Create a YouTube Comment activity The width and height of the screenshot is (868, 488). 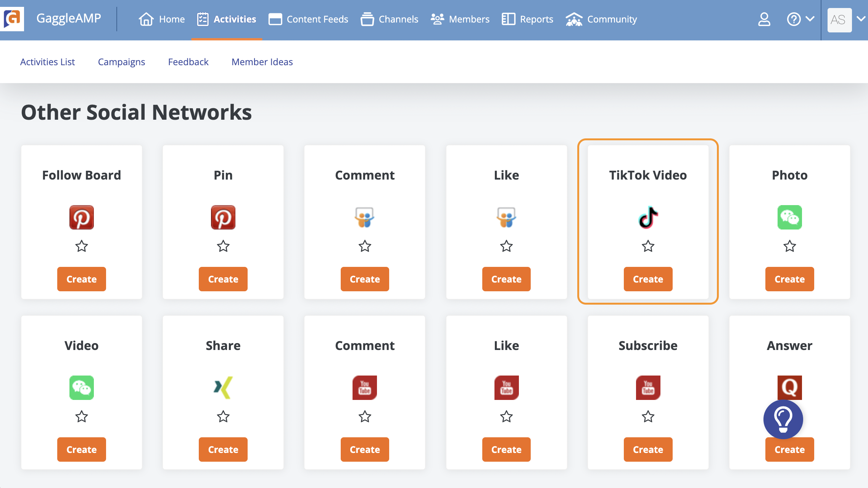point(365,449)
